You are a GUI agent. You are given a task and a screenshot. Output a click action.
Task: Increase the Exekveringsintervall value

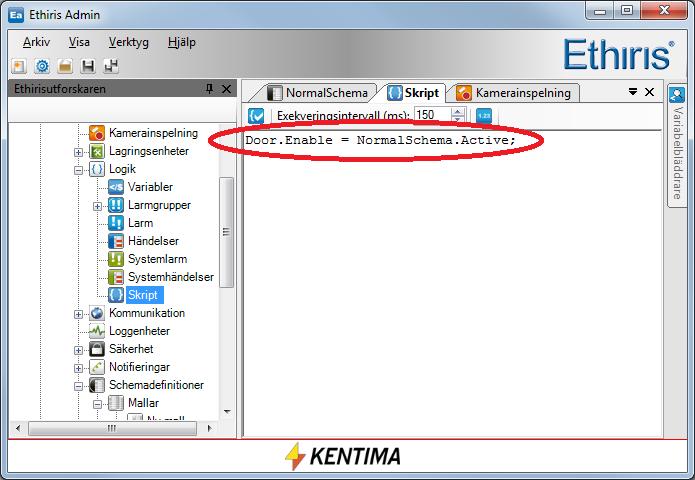[x=458, y=111]
